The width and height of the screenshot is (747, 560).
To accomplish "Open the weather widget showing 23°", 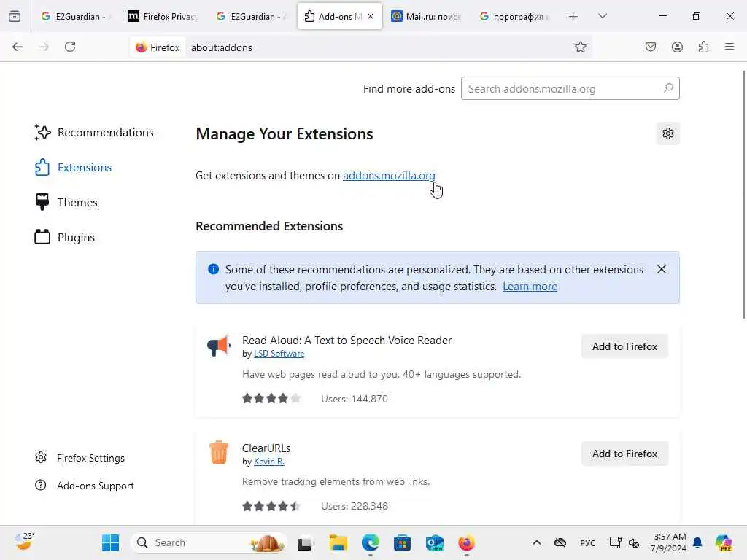I will point(24,542).
